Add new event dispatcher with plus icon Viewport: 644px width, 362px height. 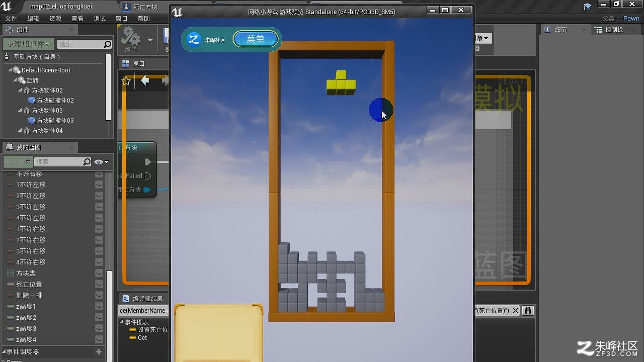tap(99, 352)
